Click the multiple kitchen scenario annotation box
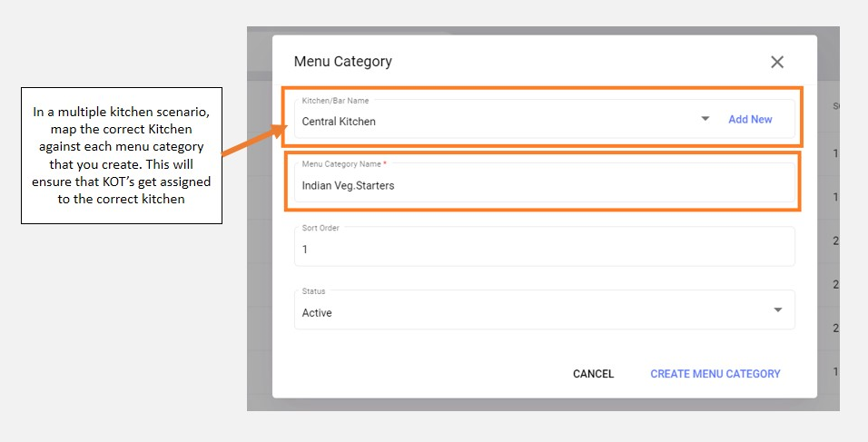The image size is (868, 442). click(x=122, y=155)
